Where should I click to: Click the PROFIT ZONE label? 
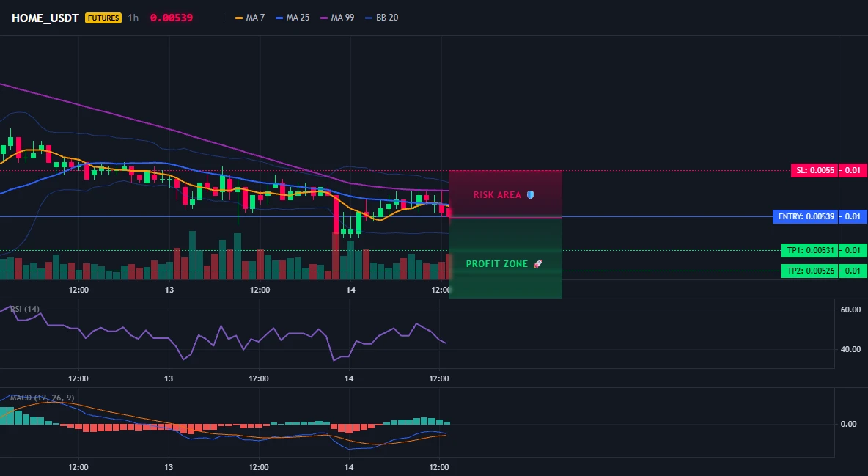pos(496,264)
